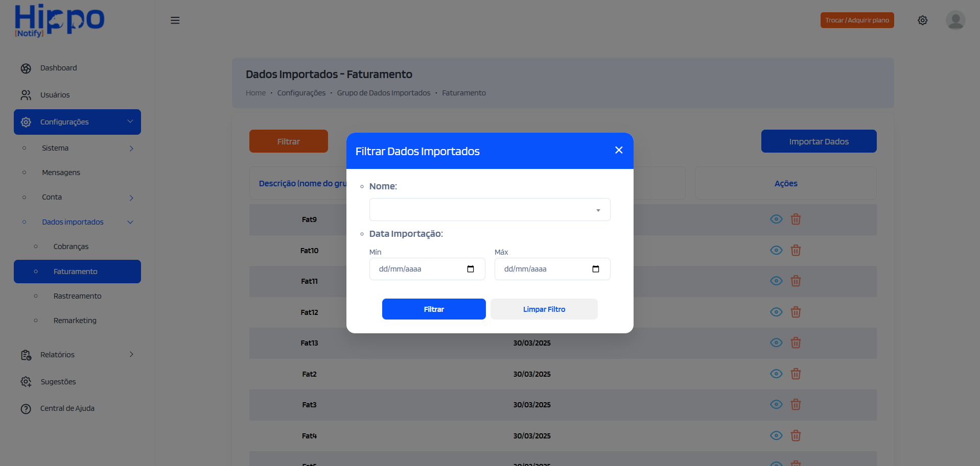Focus the Mín date input field
980x466 pixels.
pos(427,269)
